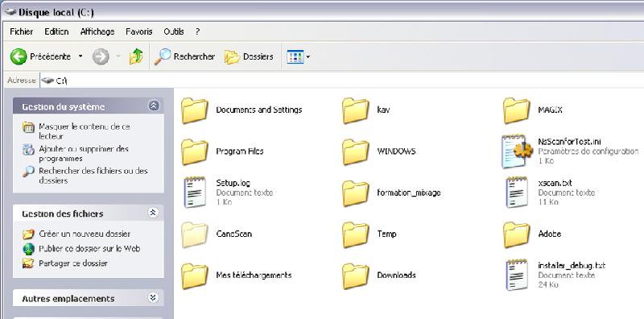Select the MAGIX folder icon
The image size is (644, 319).
[517, 110]
